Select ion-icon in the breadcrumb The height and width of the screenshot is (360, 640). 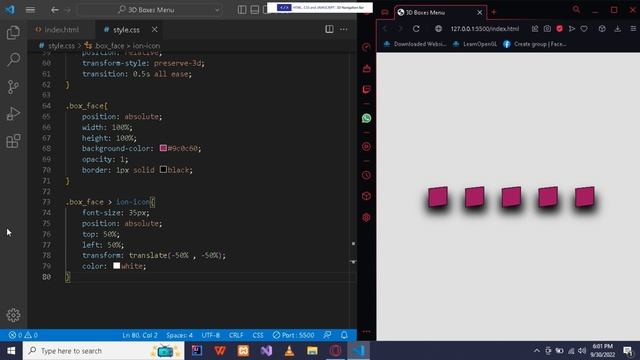pyautogui.click(x=146, y=46)
